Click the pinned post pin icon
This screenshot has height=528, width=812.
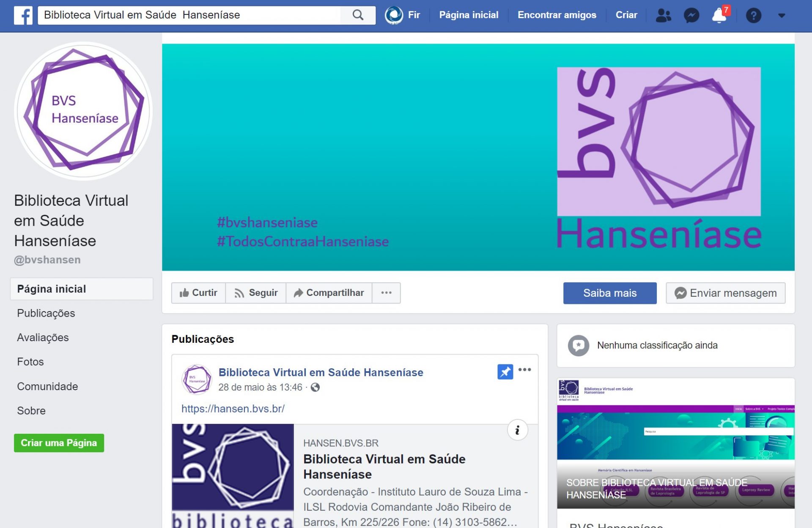(505, 372)
